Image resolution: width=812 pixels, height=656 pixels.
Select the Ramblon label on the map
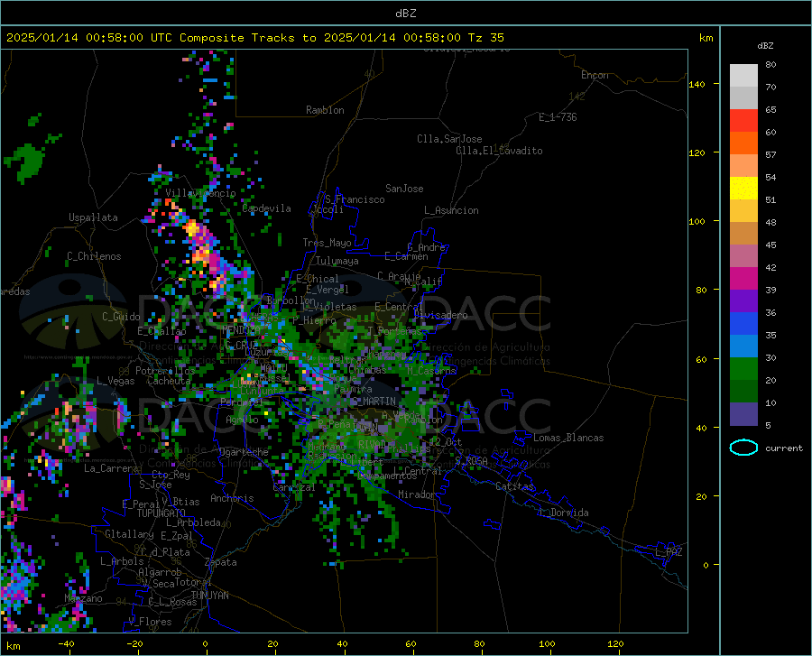point(325,110)
